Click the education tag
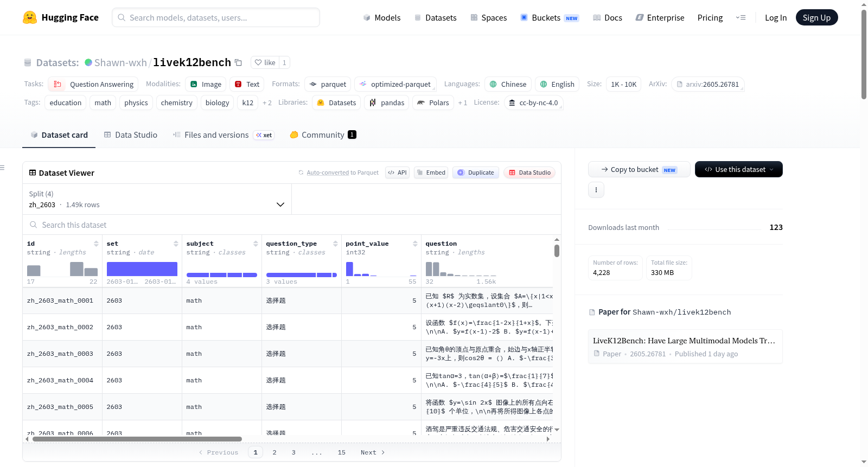Viewport: 868px width, 467px height. click(x=66, y=103)
